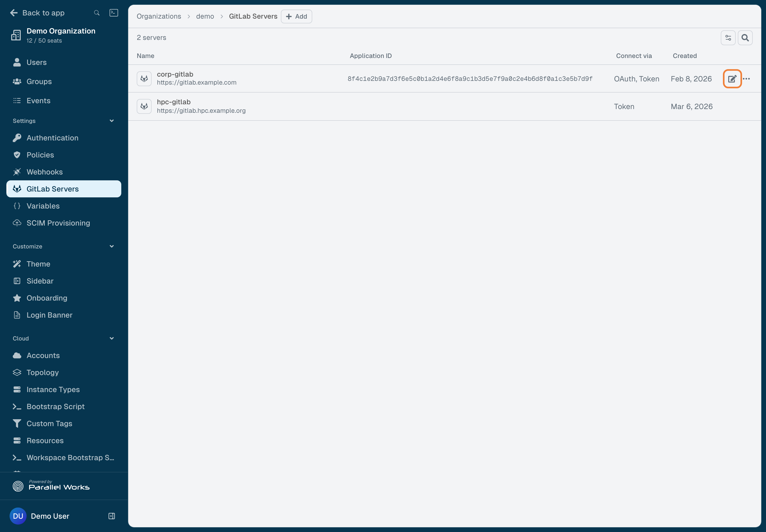This screenshot has height=532, width=766.
Task: Open the Onboarding page
Action: (x=64, y=298)
